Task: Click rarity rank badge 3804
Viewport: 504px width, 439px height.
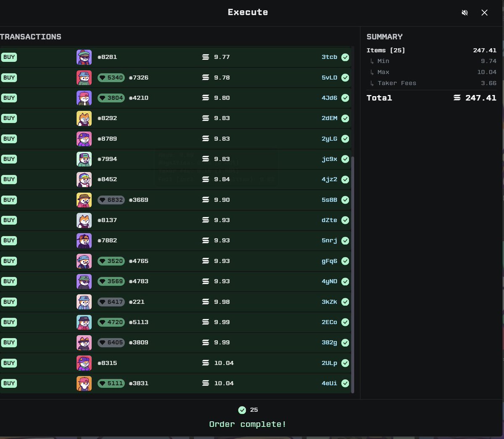Action: click(111, 98)
